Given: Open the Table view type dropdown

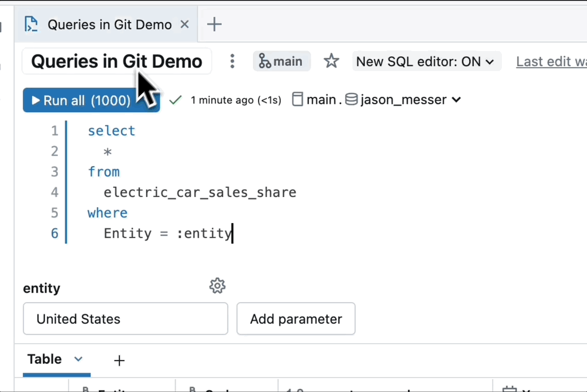Looking at the screenshot, I should tap(78, 359).
